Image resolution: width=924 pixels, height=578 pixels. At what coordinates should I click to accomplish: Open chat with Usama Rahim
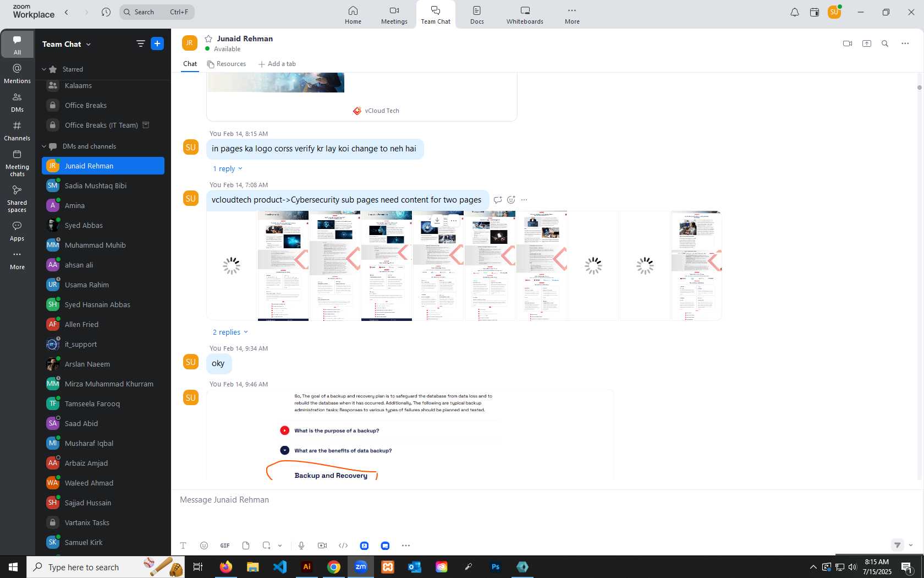click(x=103, y=285)
